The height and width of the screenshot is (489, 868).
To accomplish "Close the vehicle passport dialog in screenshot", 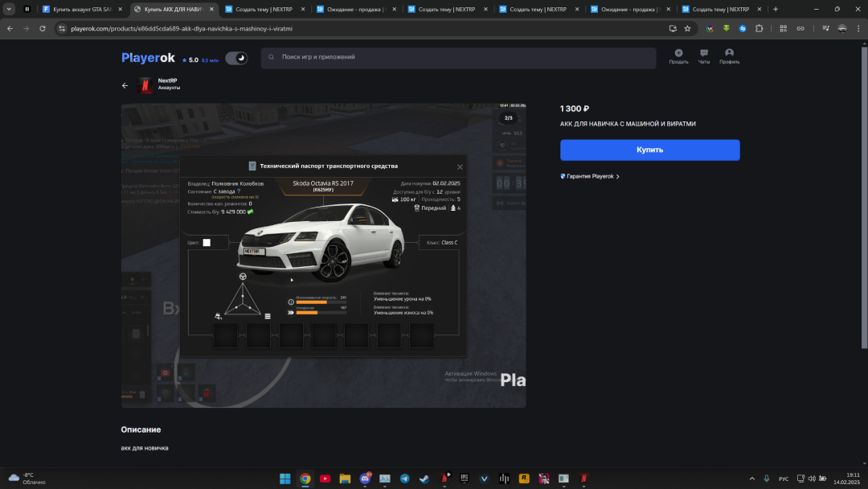I will pos(460,166).
